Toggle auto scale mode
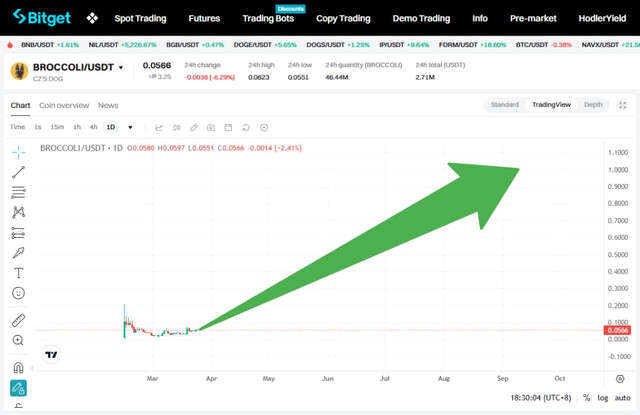This screenshot has width=640, height=415. 622,398
